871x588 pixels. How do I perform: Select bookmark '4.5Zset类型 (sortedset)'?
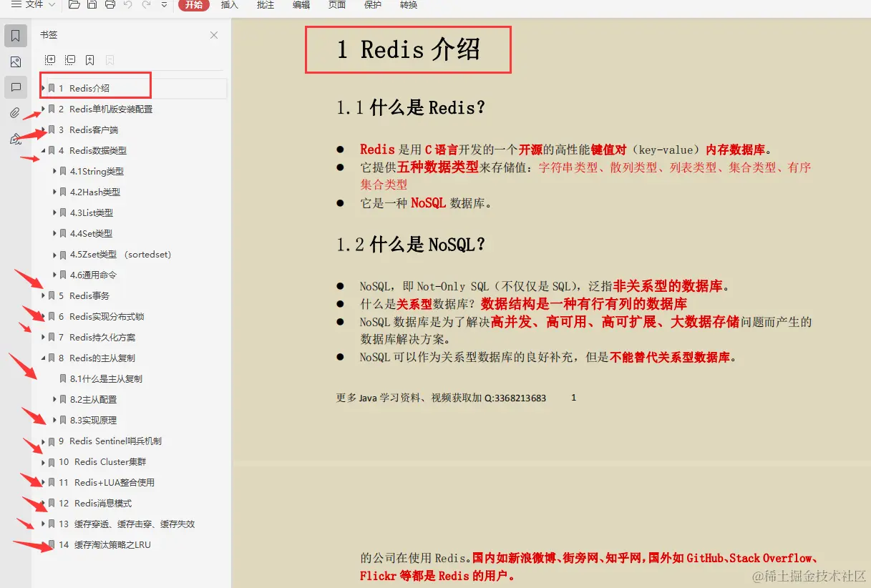120,254
